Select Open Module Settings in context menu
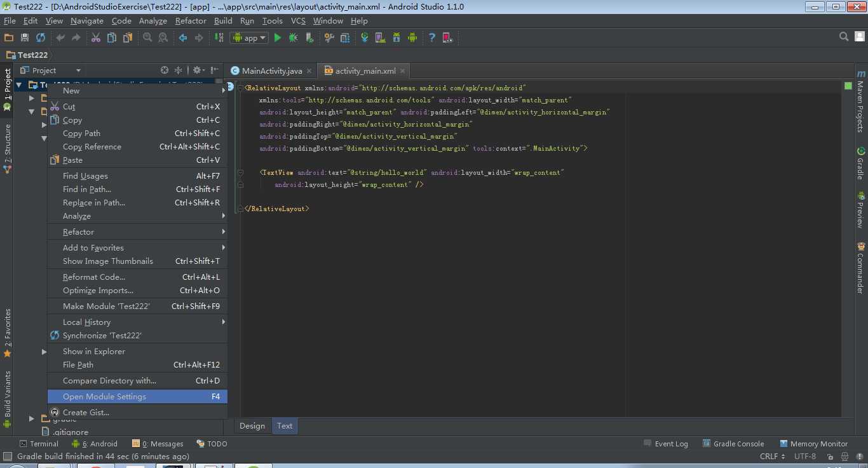Image resolution: width=868 pixels, height=468 pixels. [x=137, y=397]
